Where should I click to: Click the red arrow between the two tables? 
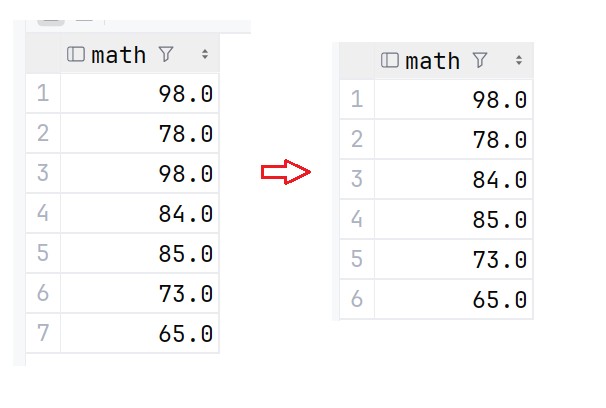coord(286,172)
